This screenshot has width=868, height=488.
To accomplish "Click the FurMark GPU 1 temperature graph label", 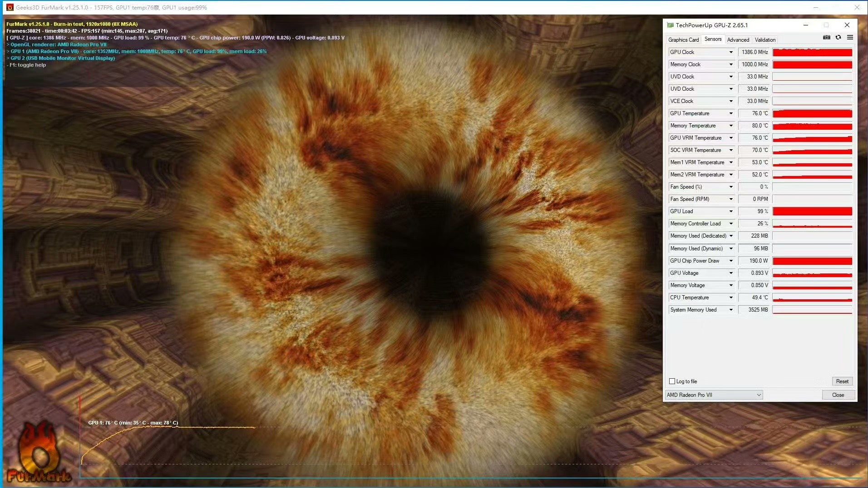I will point(133,423).
